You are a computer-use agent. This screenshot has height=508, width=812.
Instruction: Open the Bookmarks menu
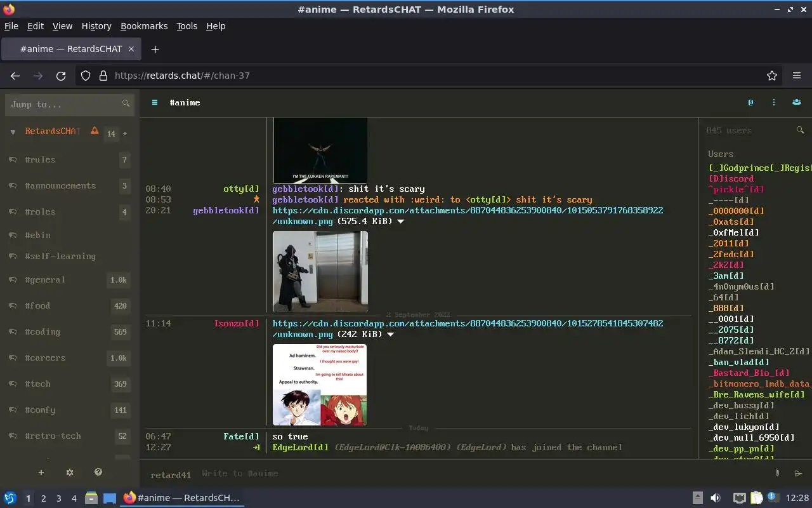click(144, 26)
